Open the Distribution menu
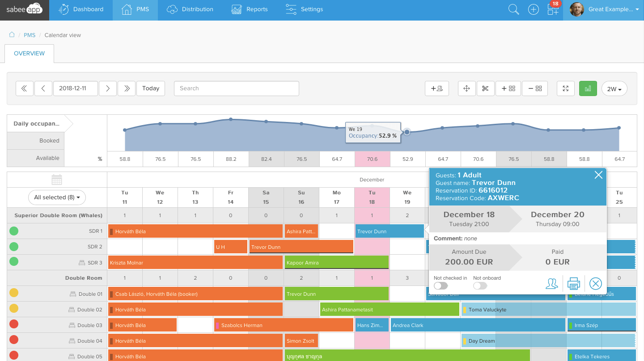 point(190,9)
